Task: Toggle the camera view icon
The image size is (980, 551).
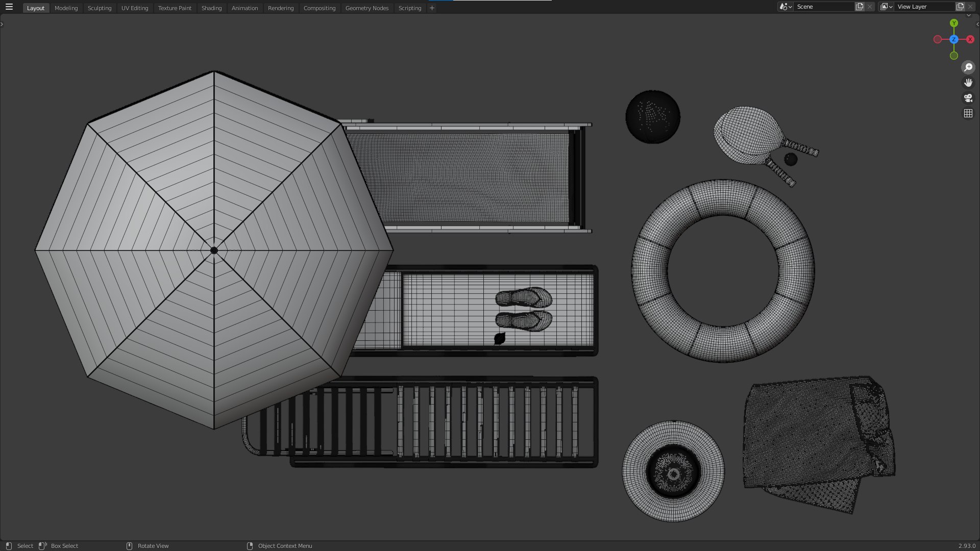Action: 968,98
